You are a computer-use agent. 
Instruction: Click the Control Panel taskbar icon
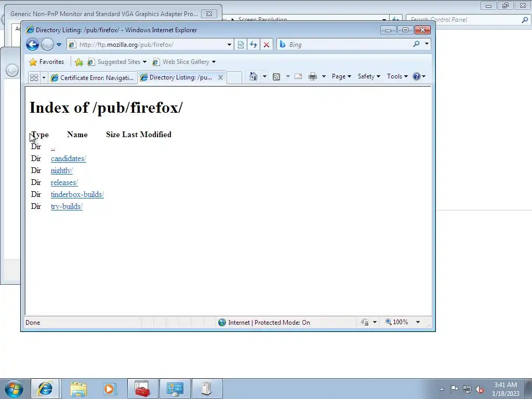(175, 389)
